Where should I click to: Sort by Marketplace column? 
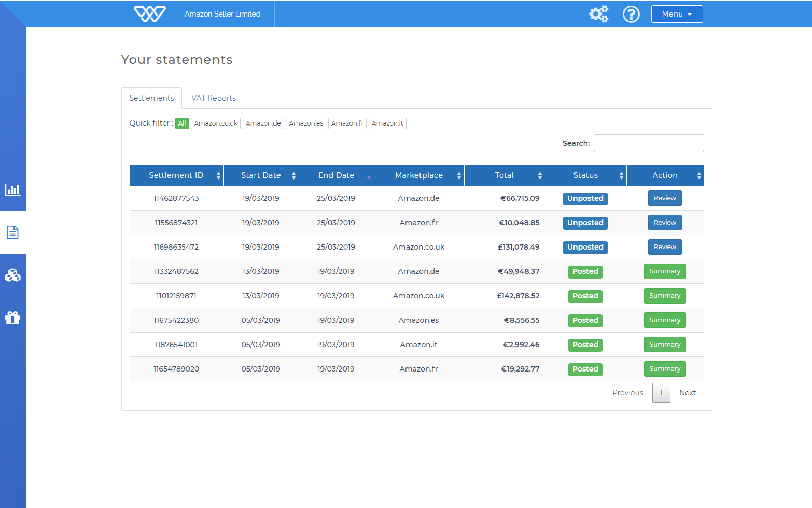(x=419, y=175)
